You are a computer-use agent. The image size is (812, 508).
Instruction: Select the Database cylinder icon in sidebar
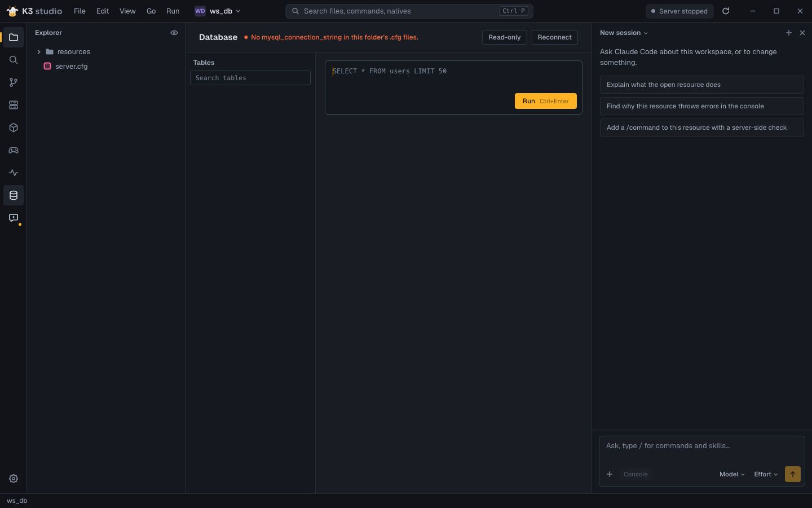coord(14,195)
